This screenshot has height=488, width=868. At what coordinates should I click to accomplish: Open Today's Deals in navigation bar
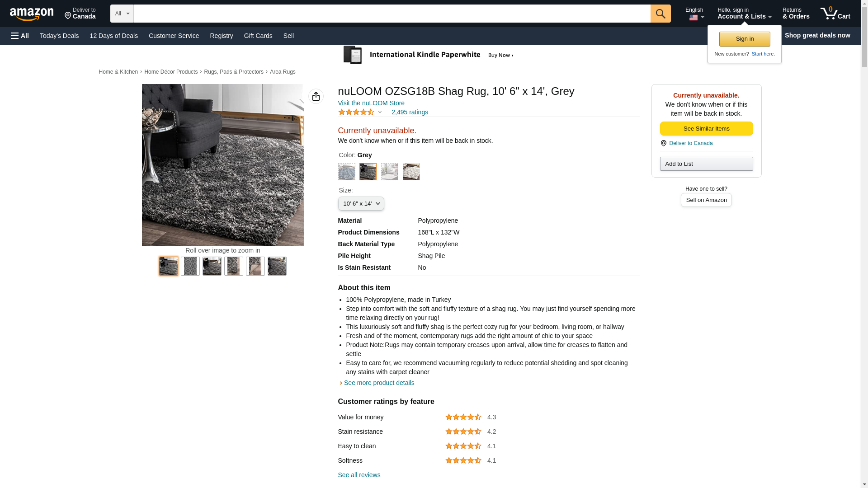[59, 36]
